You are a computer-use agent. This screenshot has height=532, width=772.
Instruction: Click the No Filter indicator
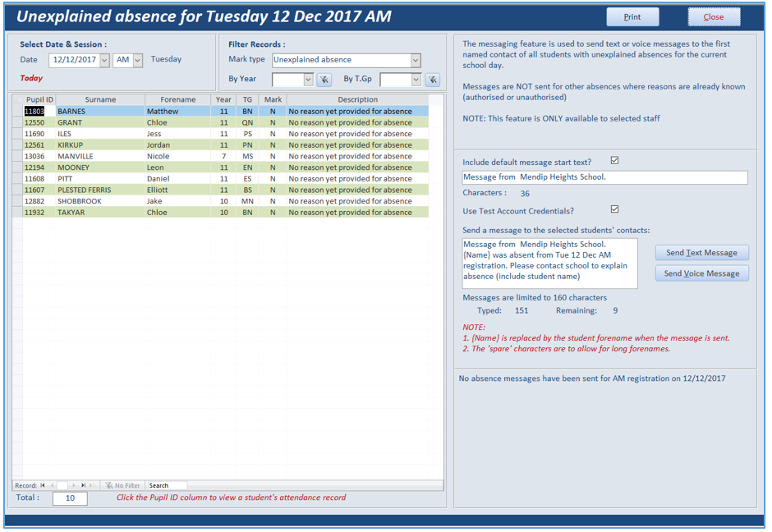[122, 485]
